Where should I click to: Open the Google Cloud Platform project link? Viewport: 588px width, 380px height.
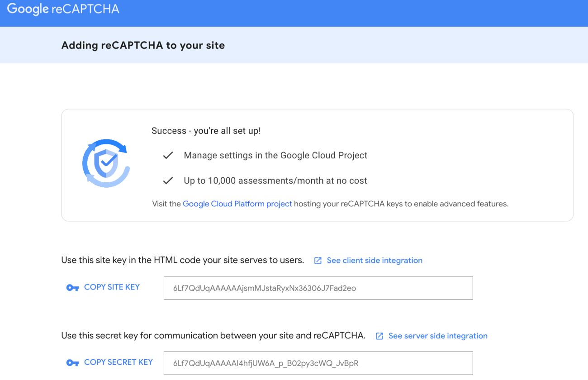(237, 204)
